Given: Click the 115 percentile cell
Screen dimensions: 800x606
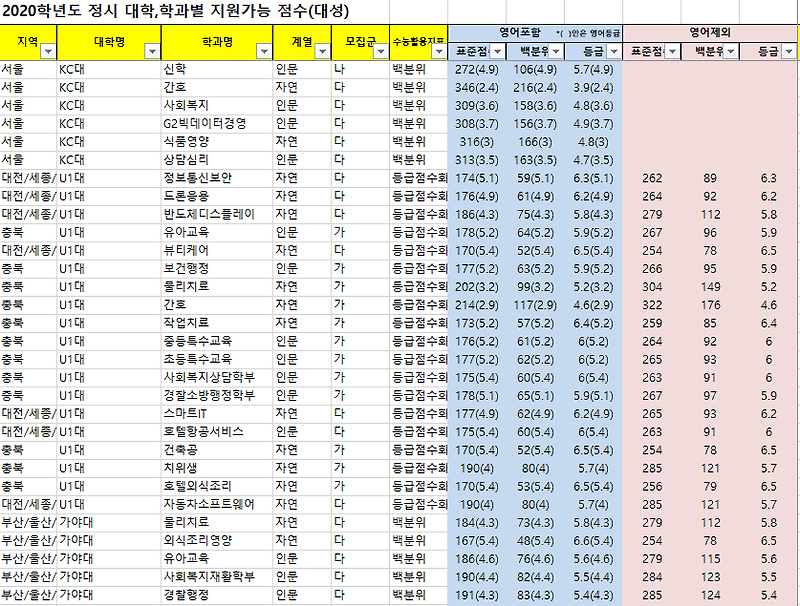Looking at the screenshot, I should point(710,559).
